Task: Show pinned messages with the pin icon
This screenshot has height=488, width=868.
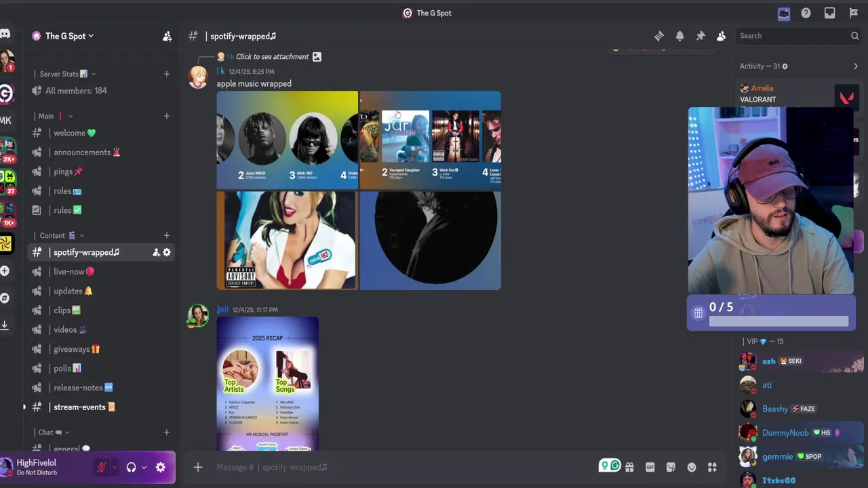Action: [701, 36]
